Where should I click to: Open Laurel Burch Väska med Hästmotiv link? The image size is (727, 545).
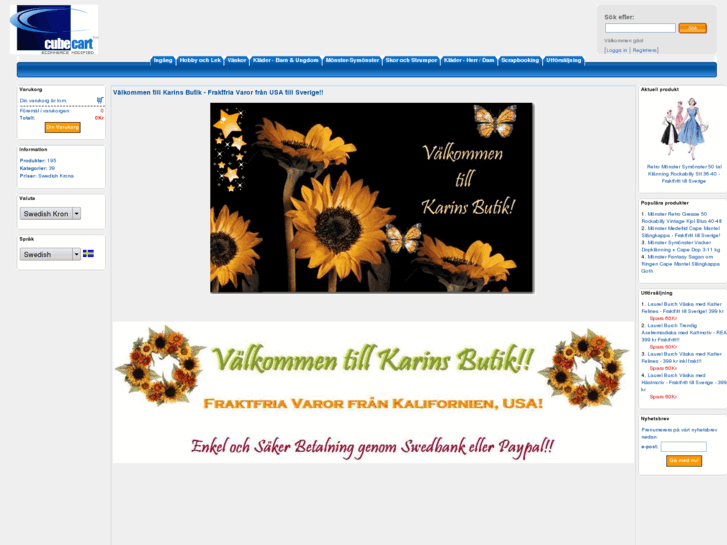click(x=683, y=382)
